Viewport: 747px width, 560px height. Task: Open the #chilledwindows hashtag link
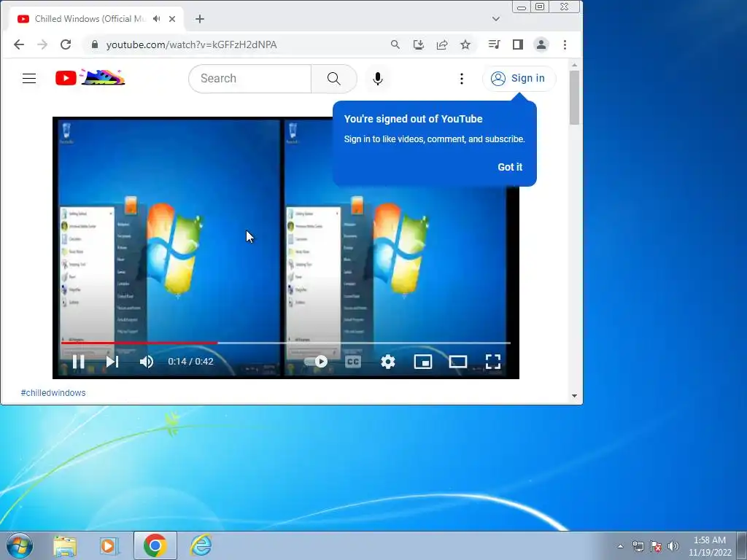tap(53, 393)
